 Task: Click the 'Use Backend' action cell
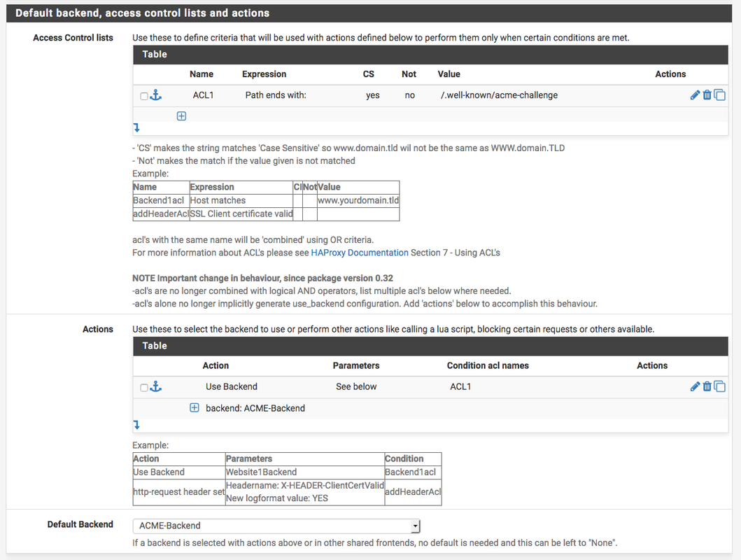pyautogui.click(x=232, y=386)
